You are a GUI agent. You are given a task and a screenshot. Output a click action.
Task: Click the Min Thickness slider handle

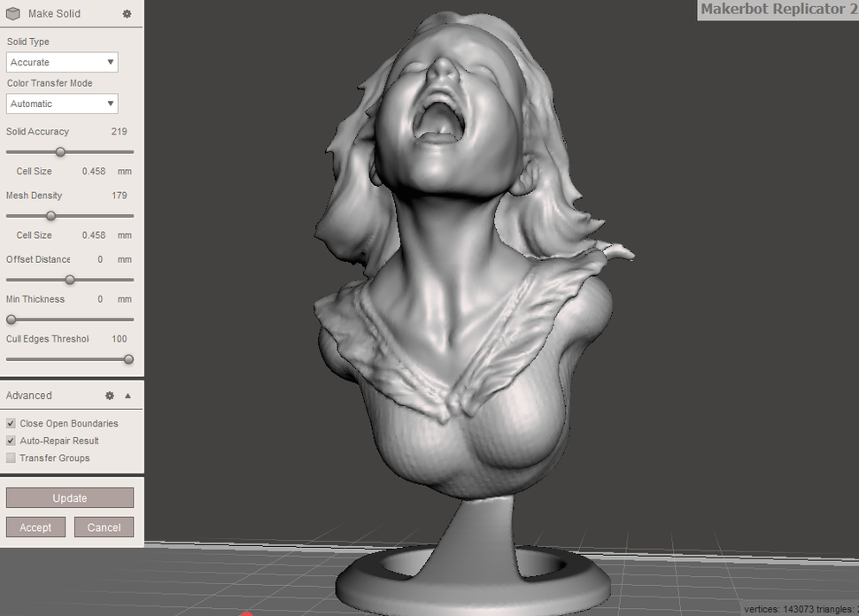pyautogui.click(x=11, y=320)
